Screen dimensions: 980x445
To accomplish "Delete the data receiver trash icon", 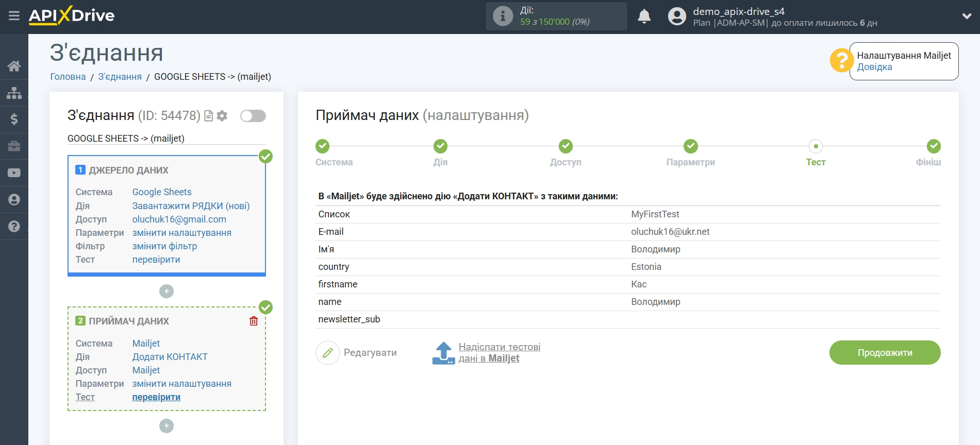I will (254, 321).
